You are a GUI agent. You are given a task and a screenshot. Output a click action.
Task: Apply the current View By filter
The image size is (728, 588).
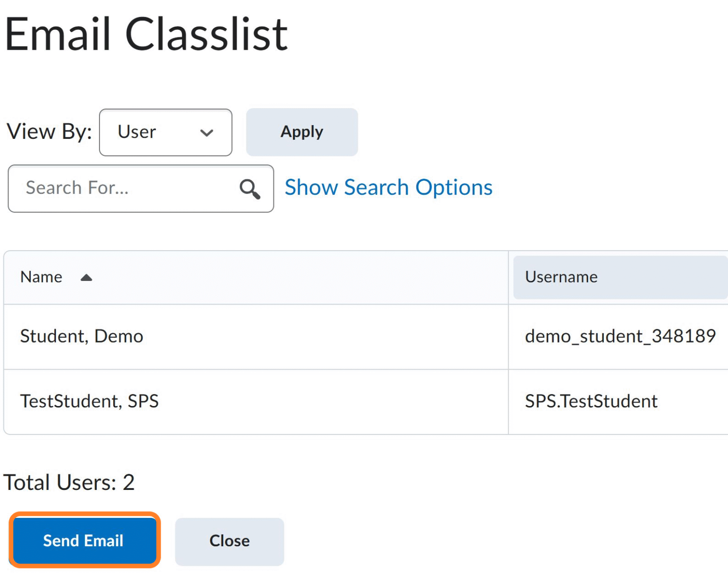(301, 132)
